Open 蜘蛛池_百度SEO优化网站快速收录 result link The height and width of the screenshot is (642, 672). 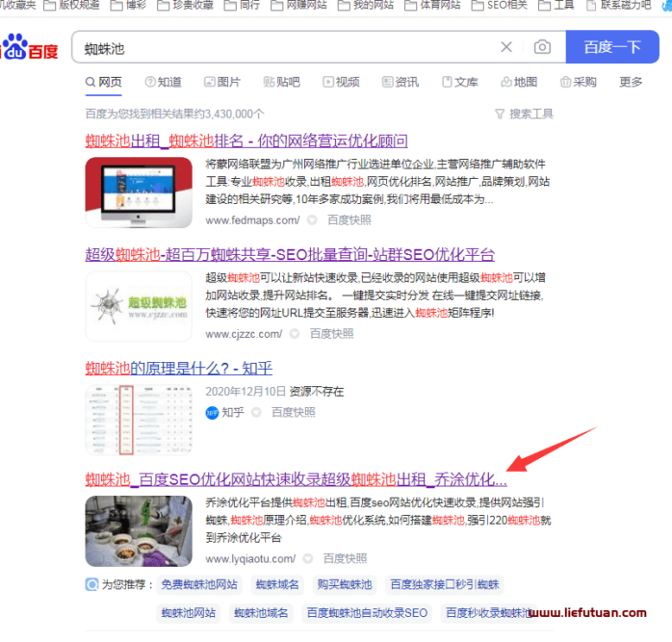[297, 479]
